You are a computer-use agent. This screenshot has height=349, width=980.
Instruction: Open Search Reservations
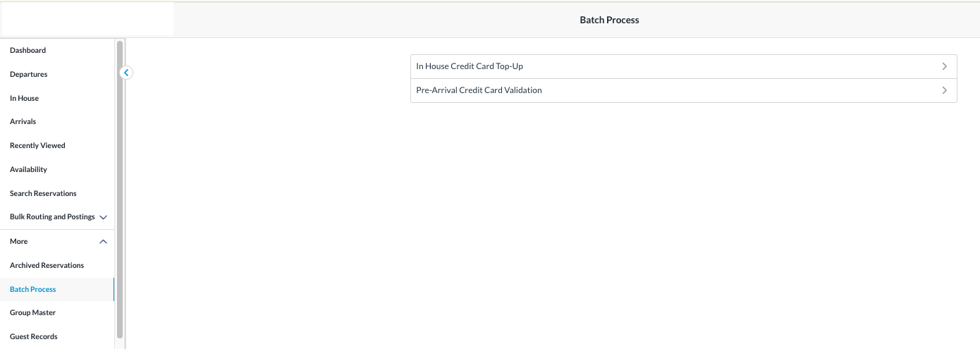click(43, 193)
